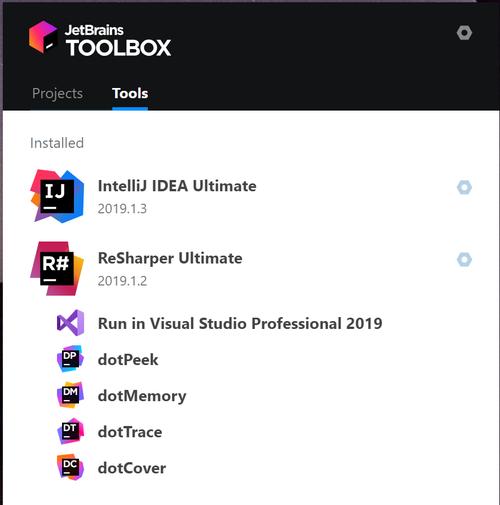Open ReSharper Ultimate settings hexagon
Image resolution: width=500 pixels, height=505 pixels.
point(464,260)
